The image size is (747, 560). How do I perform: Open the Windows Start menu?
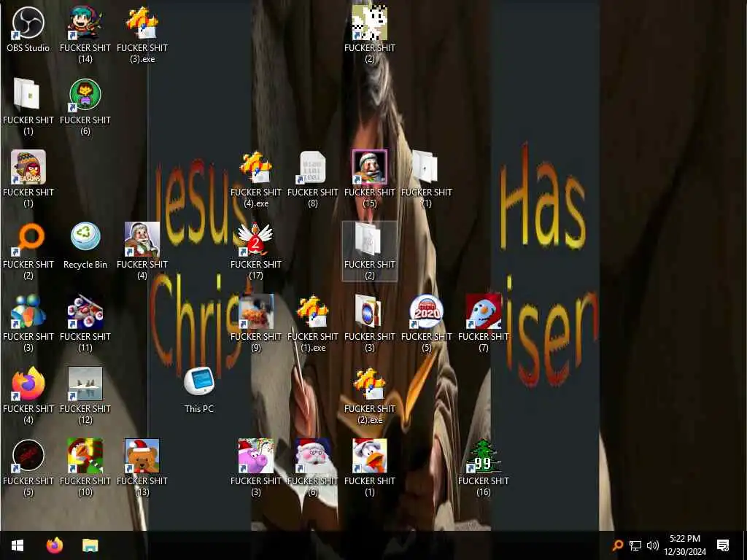pos(18,545)
